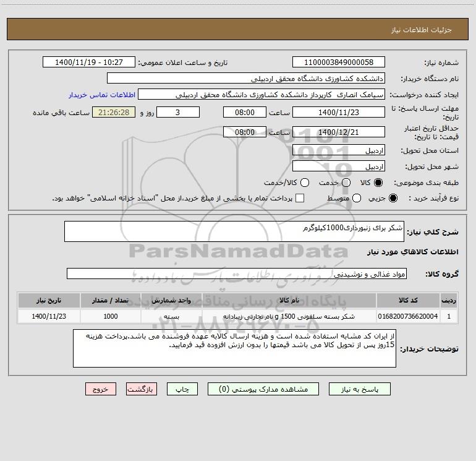Click the شماره نیاز field 1100003849000058
The image size is (476, 461).
339,62
